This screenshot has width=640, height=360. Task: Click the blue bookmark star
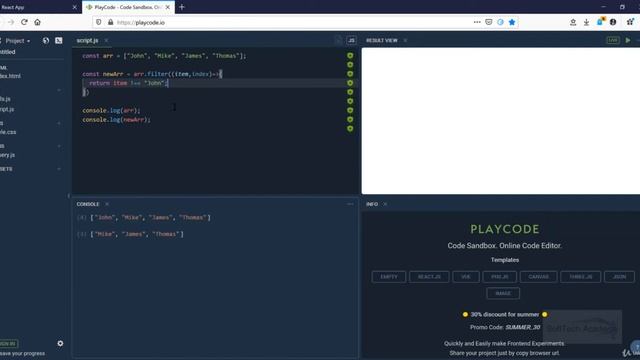(512, 22)
